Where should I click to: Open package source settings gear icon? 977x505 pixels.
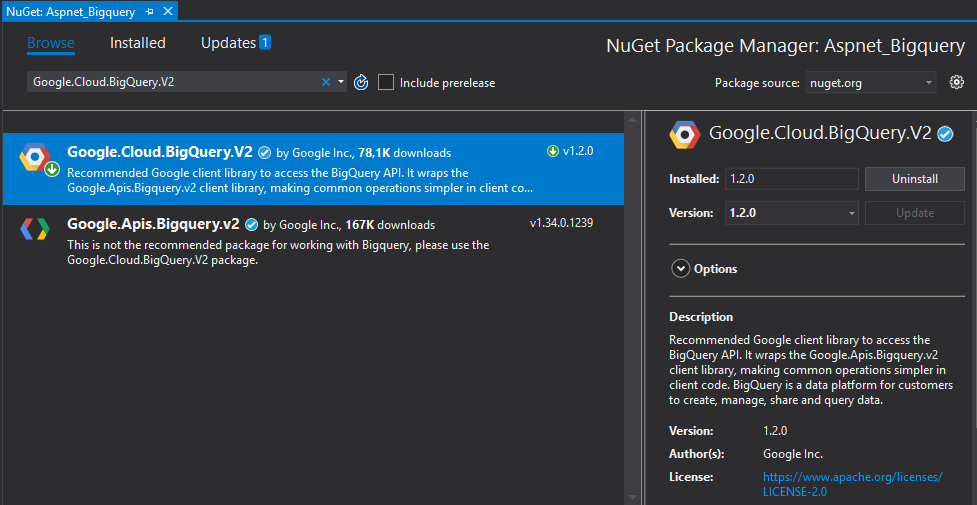click(x=956, y=82)
